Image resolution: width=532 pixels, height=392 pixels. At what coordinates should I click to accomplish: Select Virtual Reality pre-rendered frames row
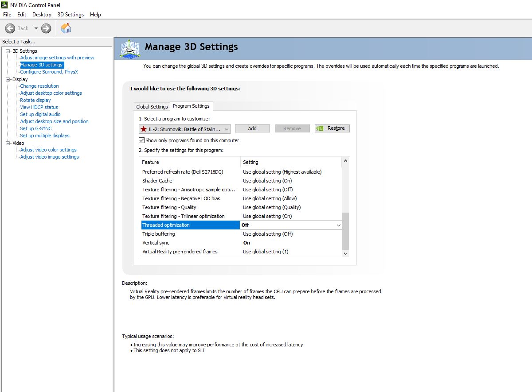point(241,252)
